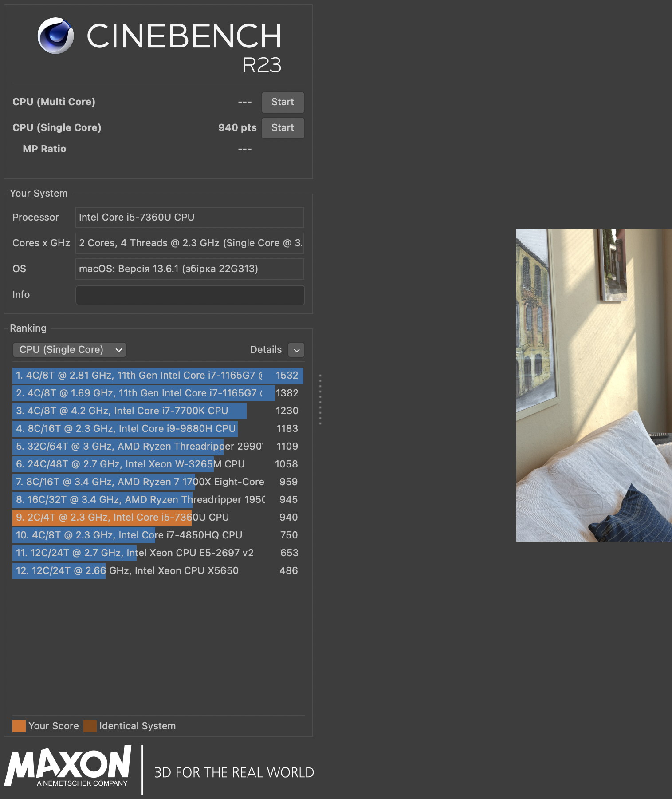Click the MP Ratio label
The width and height of the screenshot is (672, 799).
pyautogui.click(x=44, y=149)
